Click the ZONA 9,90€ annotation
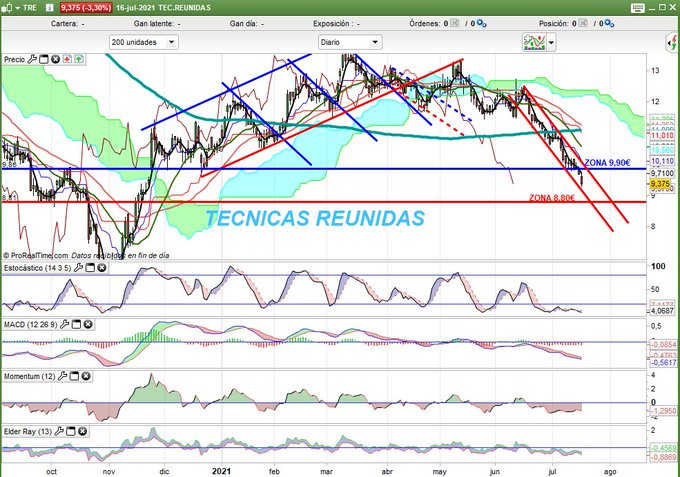The height and width of the screenshot is (477, 680). coord(607,163)
